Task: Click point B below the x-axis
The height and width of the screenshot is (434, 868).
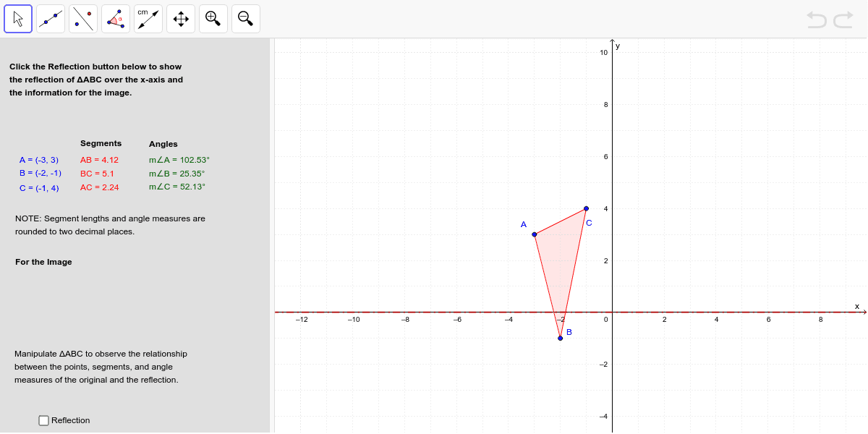Action: tap(560, 338)
